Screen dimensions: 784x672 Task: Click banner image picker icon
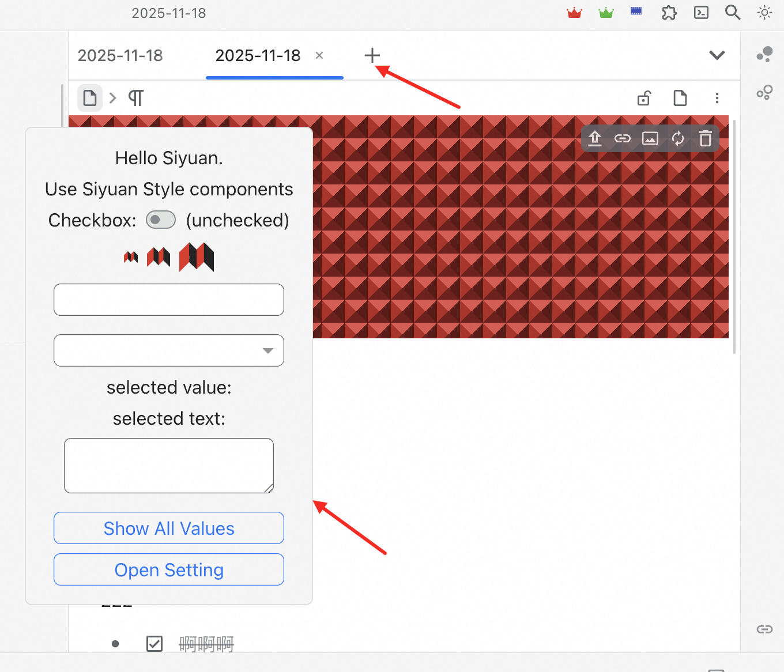(x=650, y=138)
